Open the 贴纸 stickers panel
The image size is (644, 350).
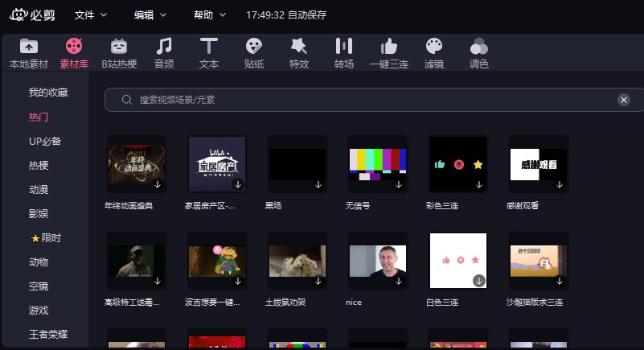254,53
